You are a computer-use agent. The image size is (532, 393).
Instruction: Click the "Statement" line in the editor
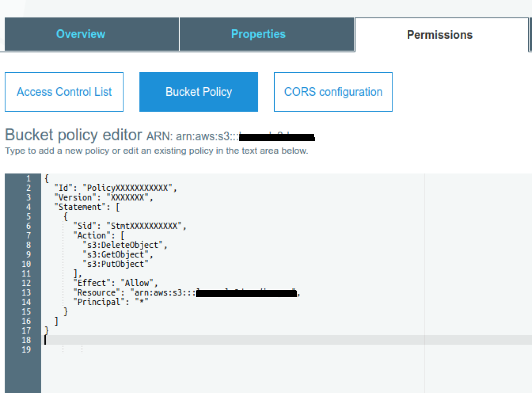pyautogui.click(x=87, y=207)
